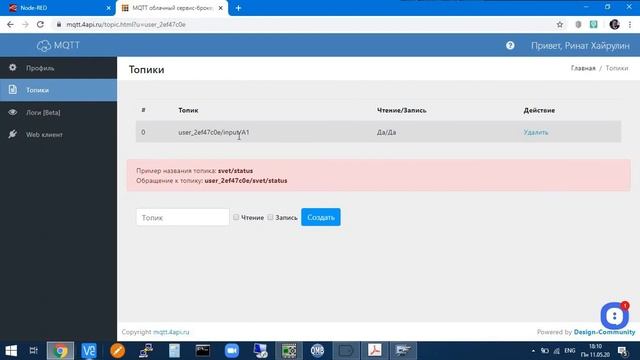Reload the page
The height and width of the screenshot is (360, 640).
coord(40,24)
